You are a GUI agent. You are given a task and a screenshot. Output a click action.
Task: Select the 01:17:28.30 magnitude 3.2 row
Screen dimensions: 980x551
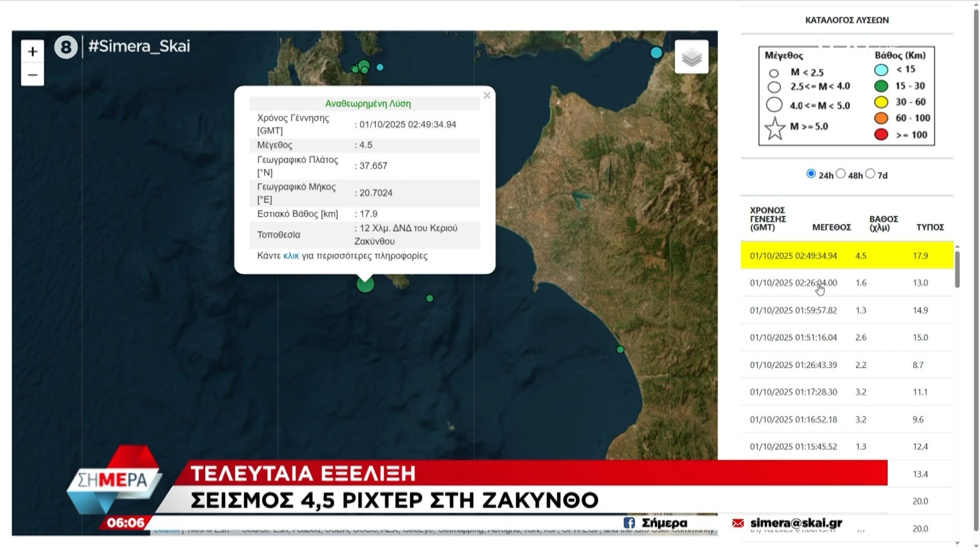[846, 392]
